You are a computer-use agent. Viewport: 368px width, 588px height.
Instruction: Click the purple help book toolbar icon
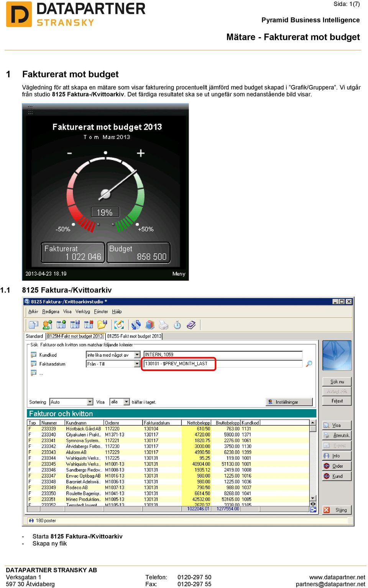pyautogui.click(x=191, y=325)
